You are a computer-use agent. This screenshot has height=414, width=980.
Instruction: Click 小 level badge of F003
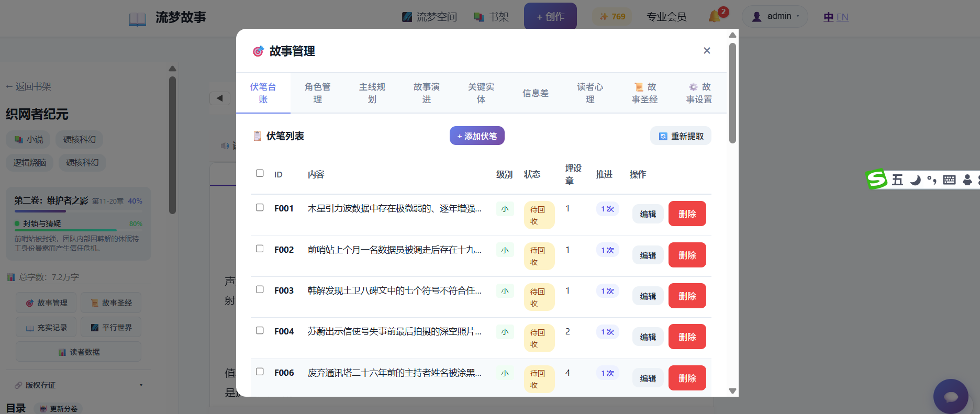pyautogui.click(x=505, y=291)
